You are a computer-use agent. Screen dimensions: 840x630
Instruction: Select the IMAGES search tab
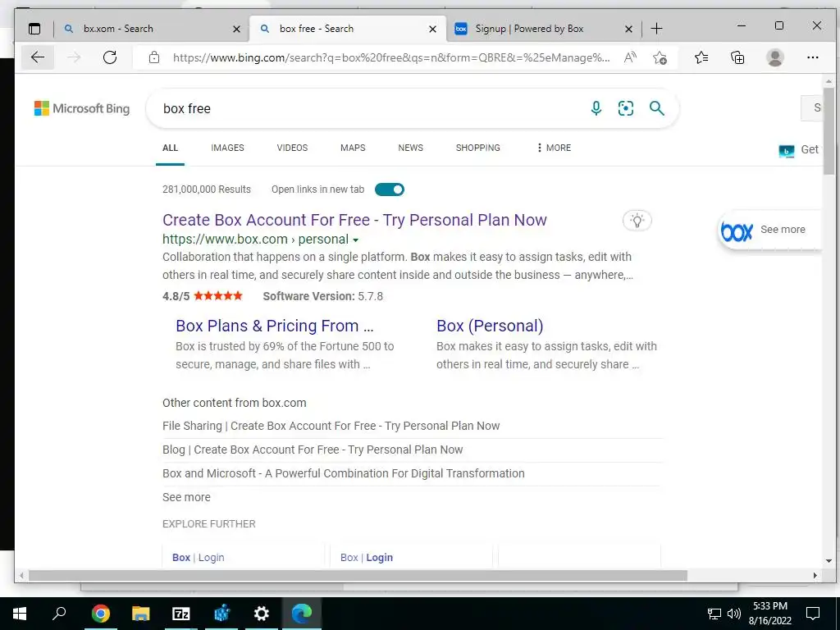point(228,148)
